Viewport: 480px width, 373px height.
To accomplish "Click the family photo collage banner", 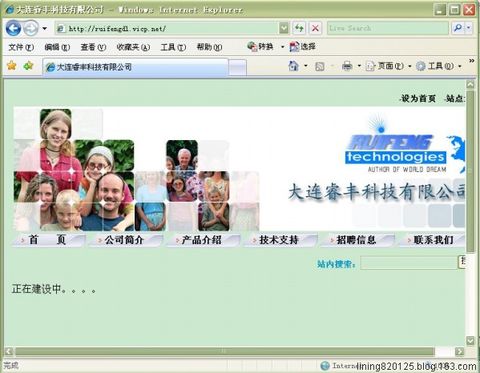I will pos(136,170).
